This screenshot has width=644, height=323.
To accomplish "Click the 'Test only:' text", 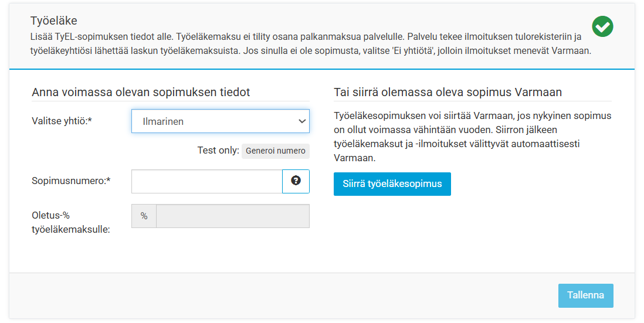I will pos(218,151).
